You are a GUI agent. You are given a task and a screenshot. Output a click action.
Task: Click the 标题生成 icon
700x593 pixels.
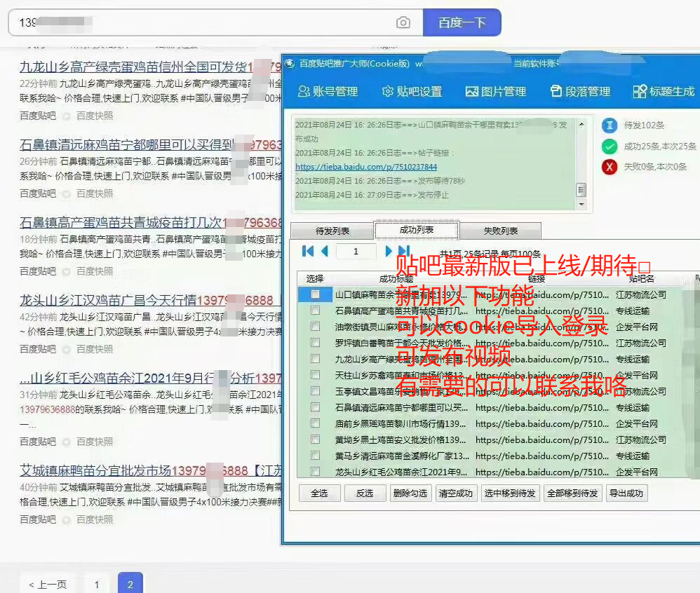coord(640,91)
